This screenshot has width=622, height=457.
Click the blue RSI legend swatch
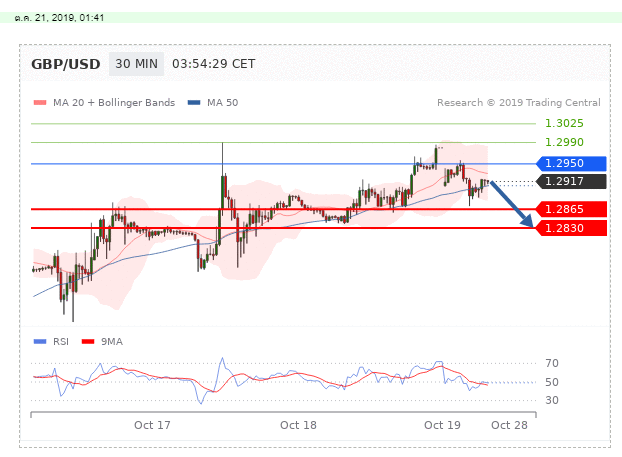[40, 342]
